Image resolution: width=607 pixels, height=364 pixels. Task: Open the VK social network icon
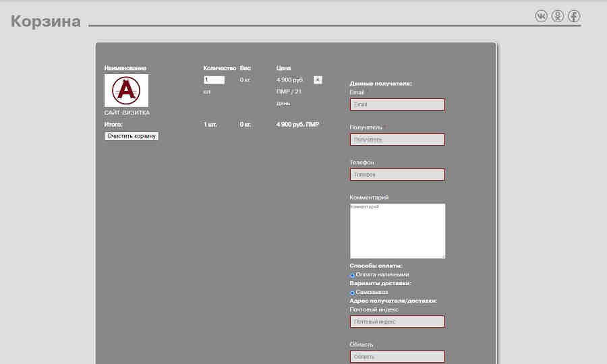pos(541,16)
